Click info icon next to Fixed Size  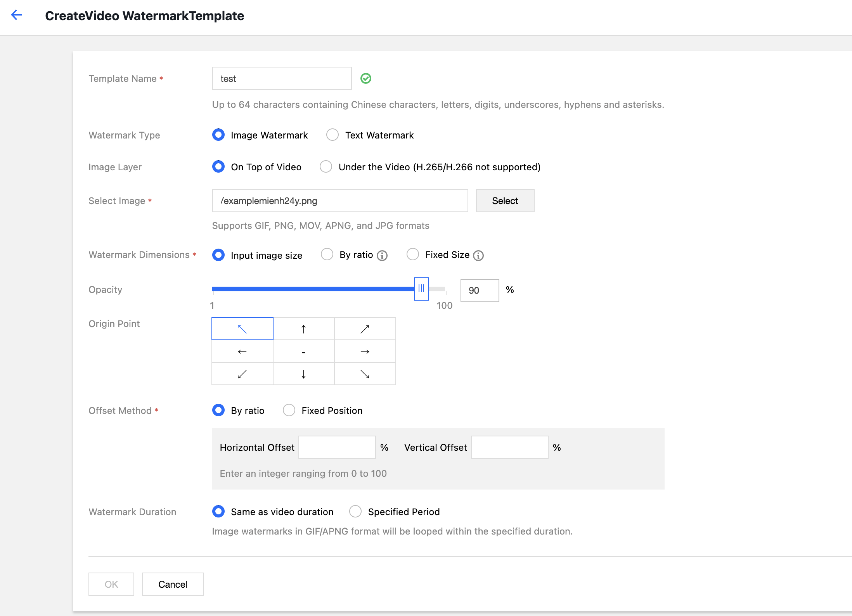(x=478, y=255)
